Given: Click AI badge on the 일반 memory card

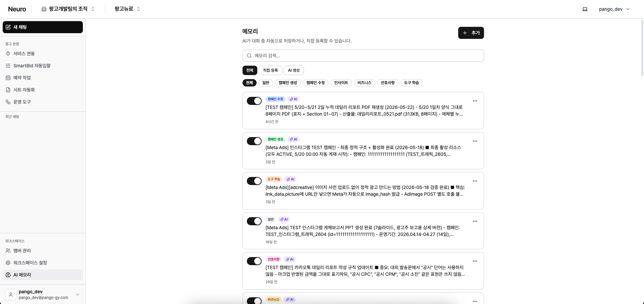Looking at the screenshot, I should [x=284, y=220].
